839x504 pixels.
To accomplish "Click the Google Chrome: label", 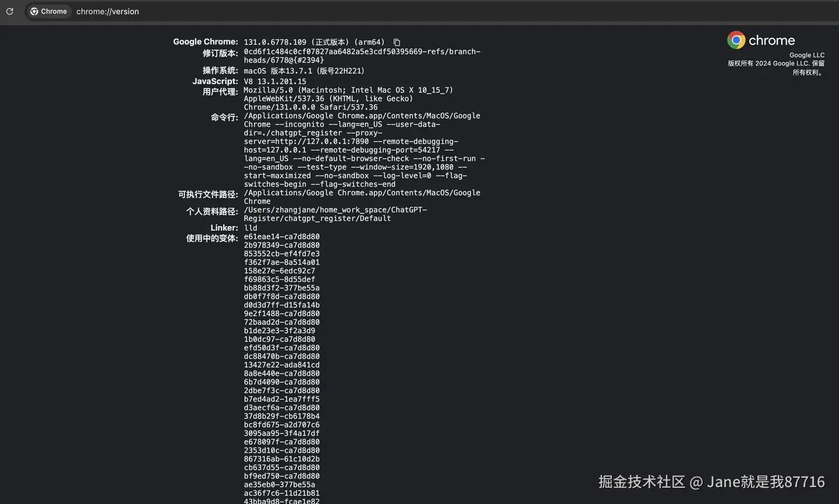I will [206, 41].
